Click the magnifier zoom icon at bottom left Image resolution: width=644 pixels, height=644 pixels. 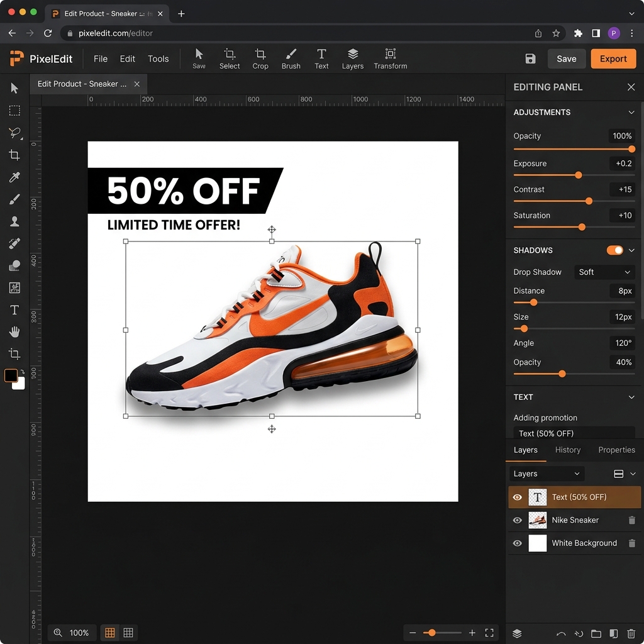coord(58,633)
